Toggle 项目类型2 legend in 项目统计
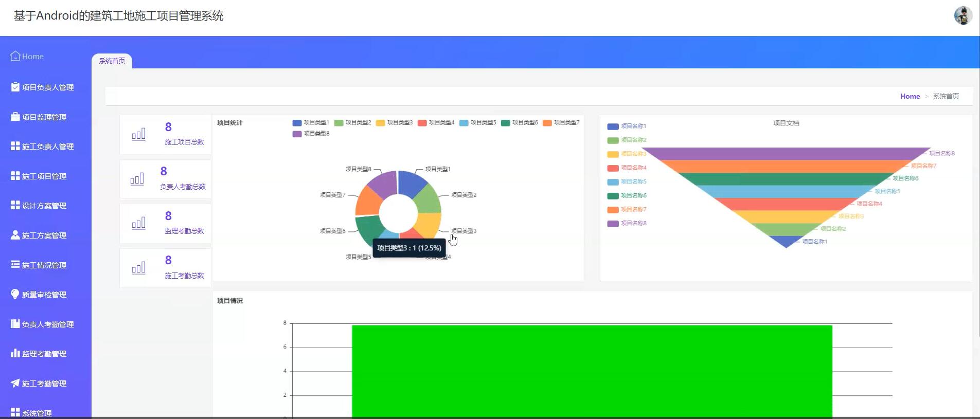This screenshot has height=419, width=980. coord(352,122)
